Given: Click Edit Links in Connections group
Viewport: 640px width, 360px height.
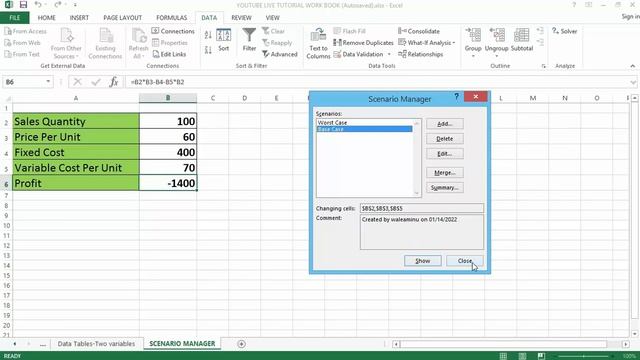Looking at the screenshot, I should (169, 54).
